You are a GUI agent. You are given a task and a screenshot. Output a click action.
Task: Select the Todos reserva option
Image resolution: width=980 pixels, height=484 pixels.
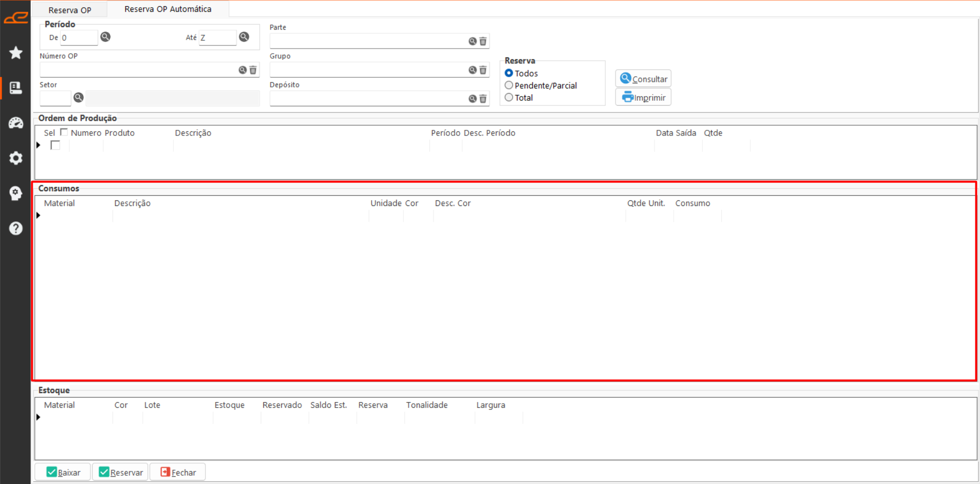click(509, 73)
